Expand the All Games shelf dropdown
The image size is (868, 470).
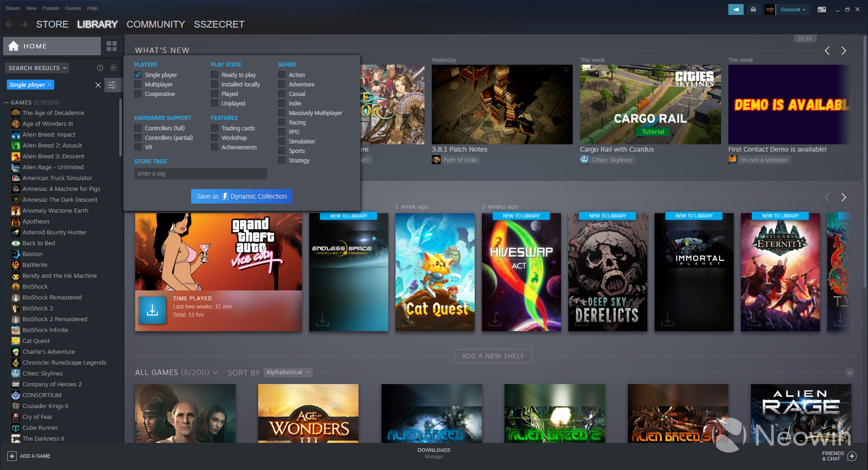[215, 372]
